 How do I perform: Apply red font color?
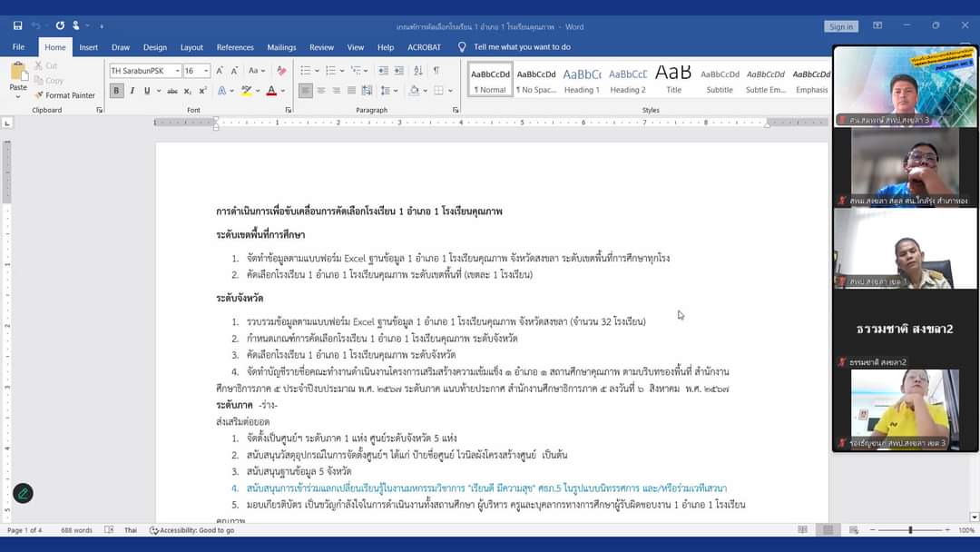271,91
